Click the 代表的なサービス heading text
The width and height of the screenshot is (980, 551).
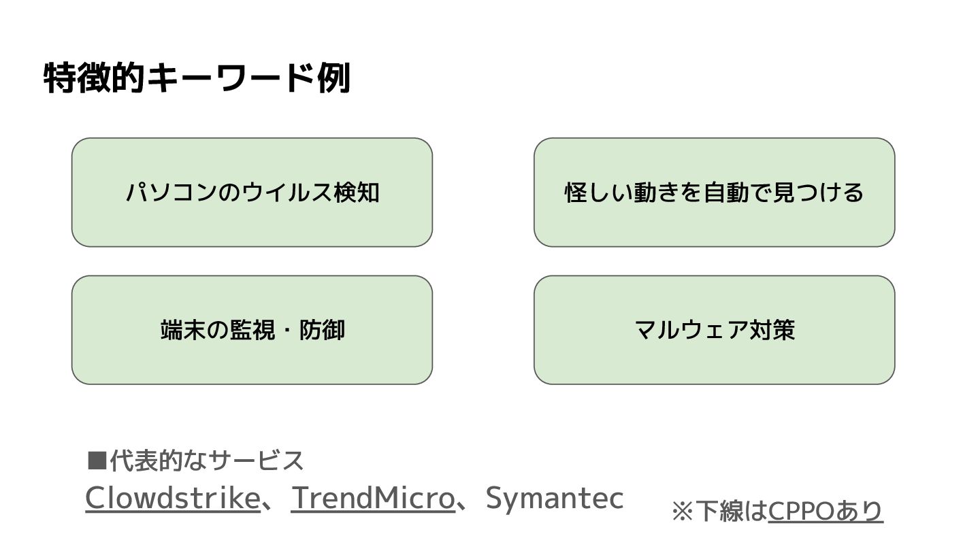click(x=207, y=461)
